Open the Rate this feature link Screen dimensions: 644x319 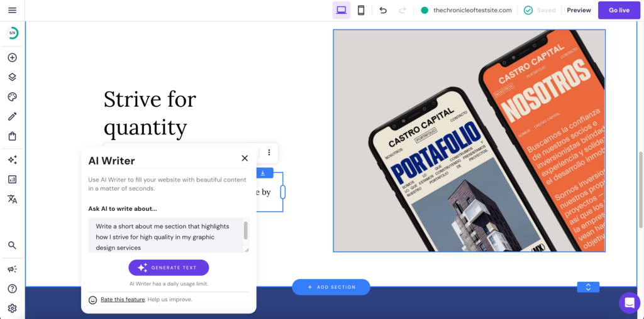pyautogui.click(x=123, y=300)
